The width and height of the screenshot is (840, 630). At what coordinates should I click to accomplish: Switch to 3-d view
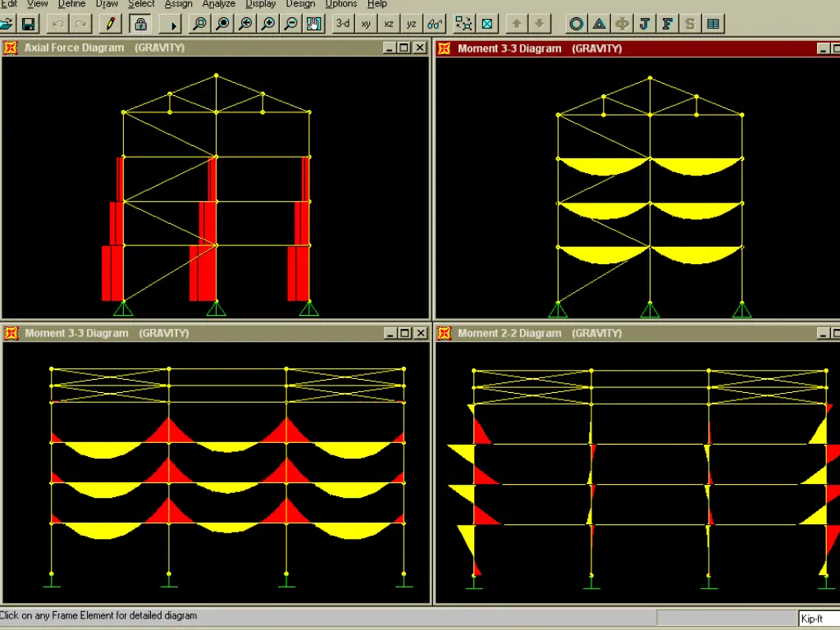pos(343,24)
